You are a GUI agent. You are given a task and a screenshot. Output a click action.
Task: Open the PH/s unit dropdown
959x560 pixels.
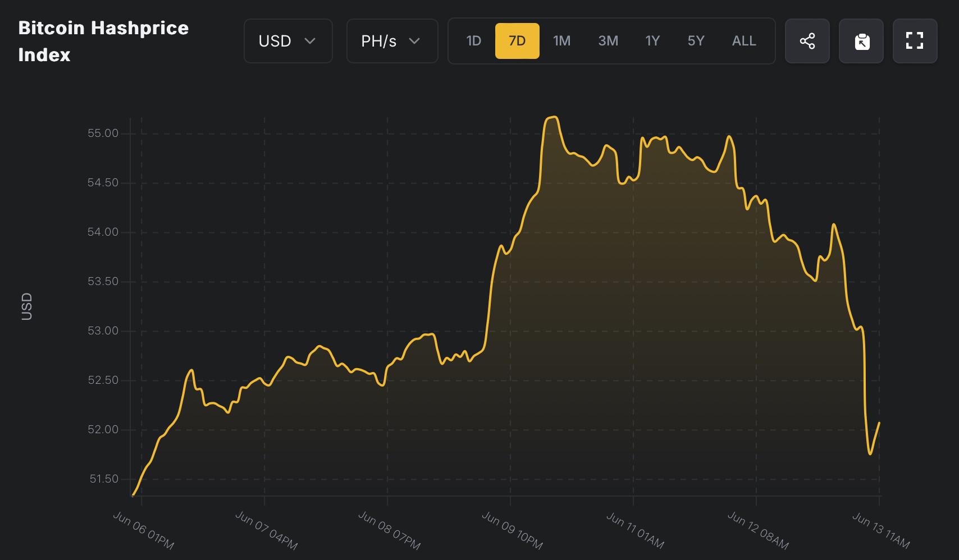point(392,41)
